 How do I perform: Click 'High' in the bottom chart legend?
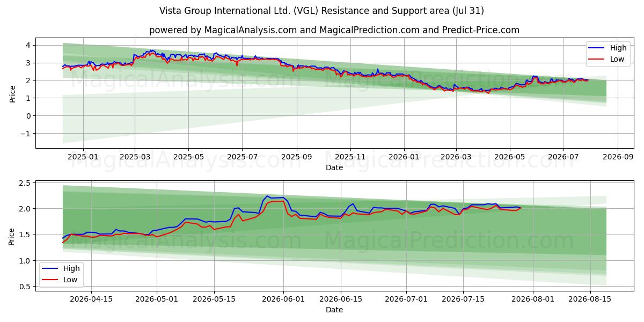pyautogui.click(x=71, y=268)
